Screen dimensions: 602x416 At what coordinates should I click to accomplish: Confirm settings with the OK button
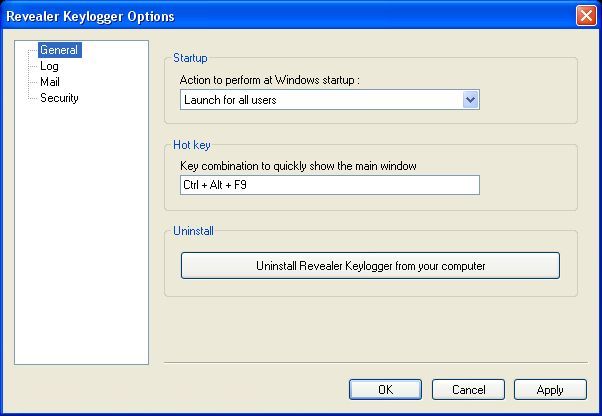pyautogui.click(x=385, y=390)
